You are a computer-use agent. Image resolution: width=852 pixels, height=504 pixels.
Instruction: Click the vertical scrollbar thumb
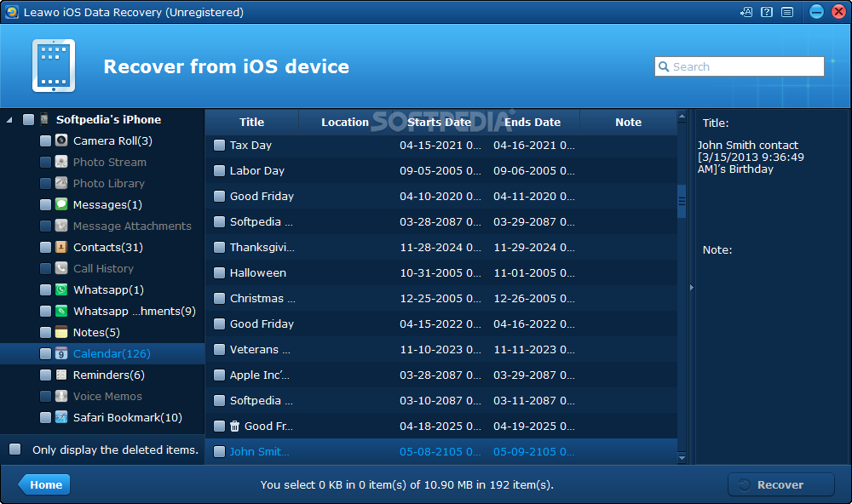pyautogui.click(x=682, y=201)
